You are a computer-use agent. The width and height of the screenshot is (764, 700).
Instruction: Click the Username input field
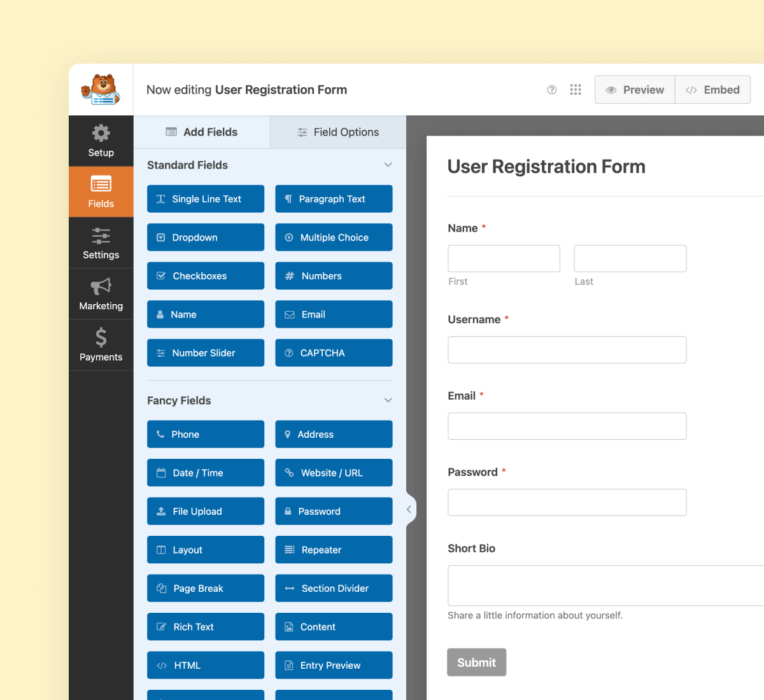[567, 349]
